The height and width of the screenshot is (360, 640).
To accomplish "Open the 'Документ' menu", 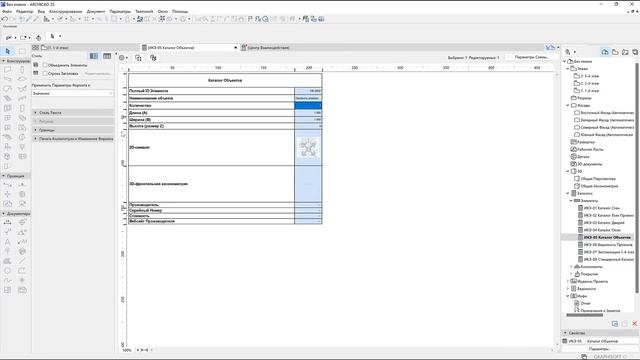I will click(x=96, y=11).
